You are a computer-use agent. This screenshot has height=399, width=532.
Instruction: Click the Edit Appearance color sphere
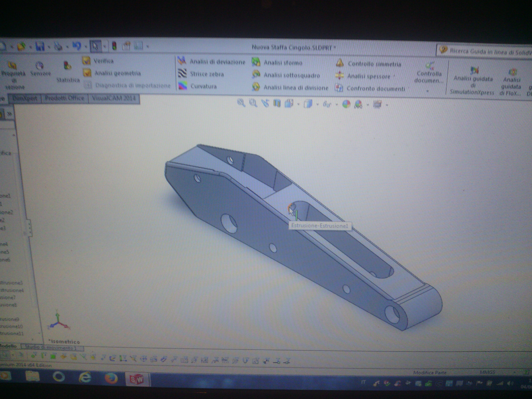(346, 105)
